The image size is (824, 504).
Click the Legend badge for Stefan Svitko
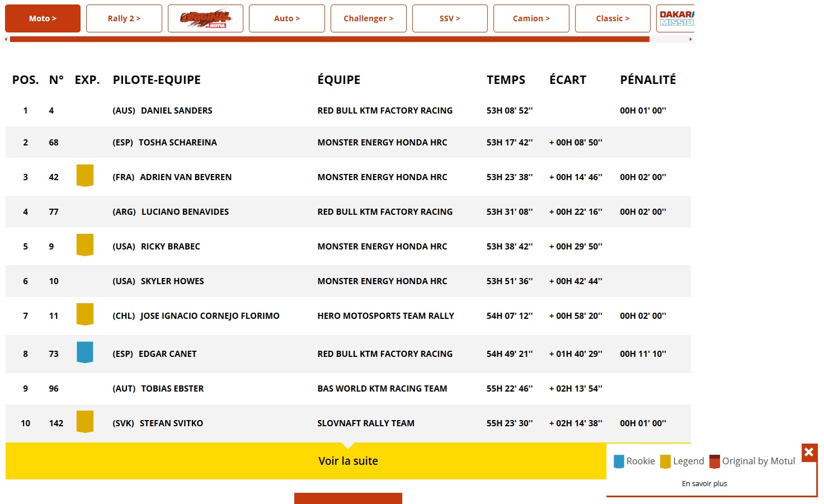[x=85, y=422]
